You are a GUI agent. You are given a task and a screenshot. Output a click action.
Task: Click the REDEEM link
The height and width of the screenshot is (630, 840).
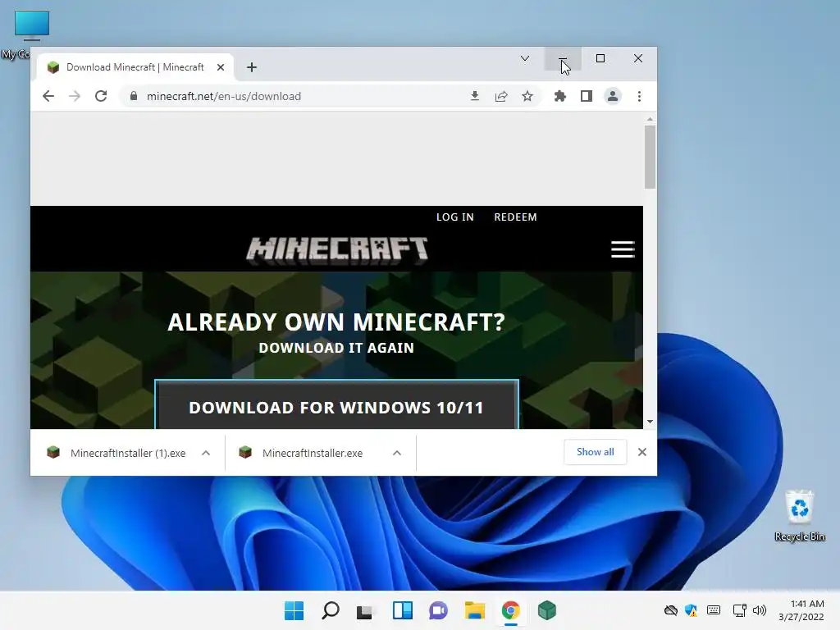coord(515,217)
